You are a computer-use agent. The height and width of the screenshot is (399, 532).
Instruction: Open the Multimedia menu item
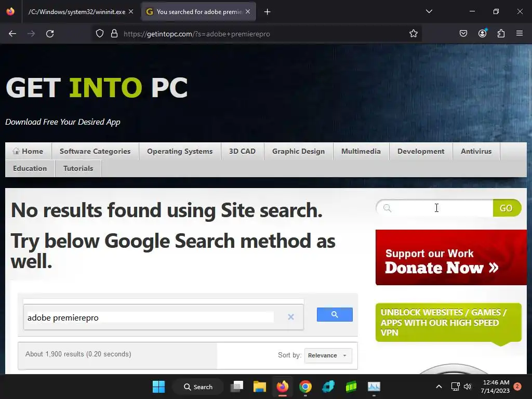pyautogui.click(x=361, y=151)
